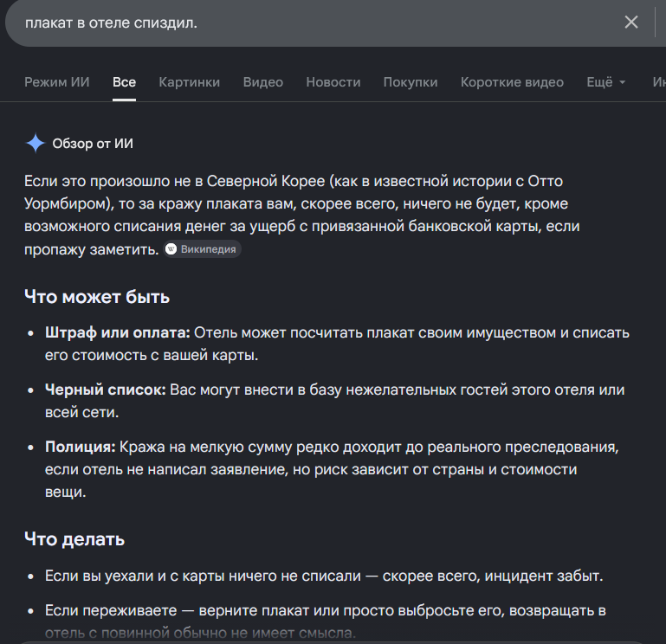Viewport: 666px width, 644px height.
Task: Switch to the Режим ИИ tab
Action: tap(57, 82)
